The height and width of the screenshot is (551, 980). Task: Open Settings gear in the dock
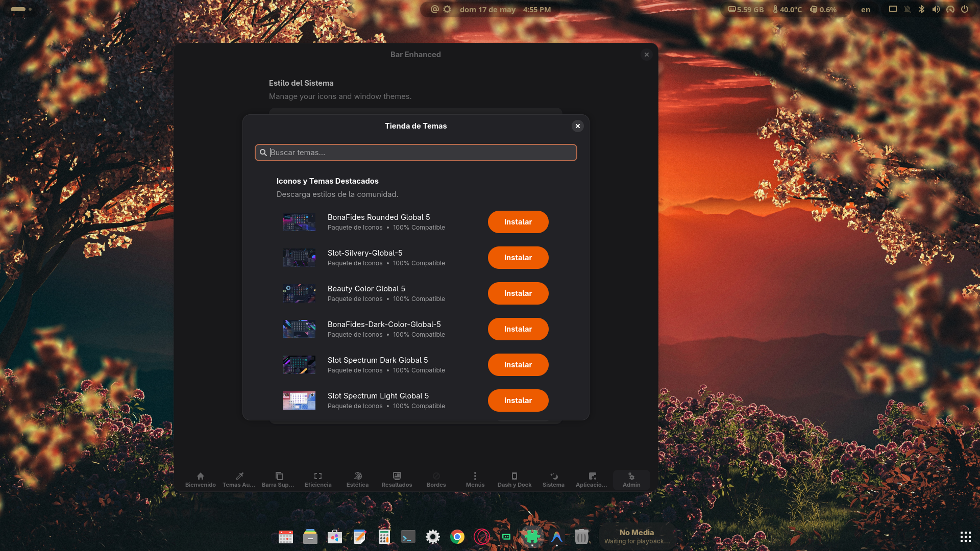(433, 537)
